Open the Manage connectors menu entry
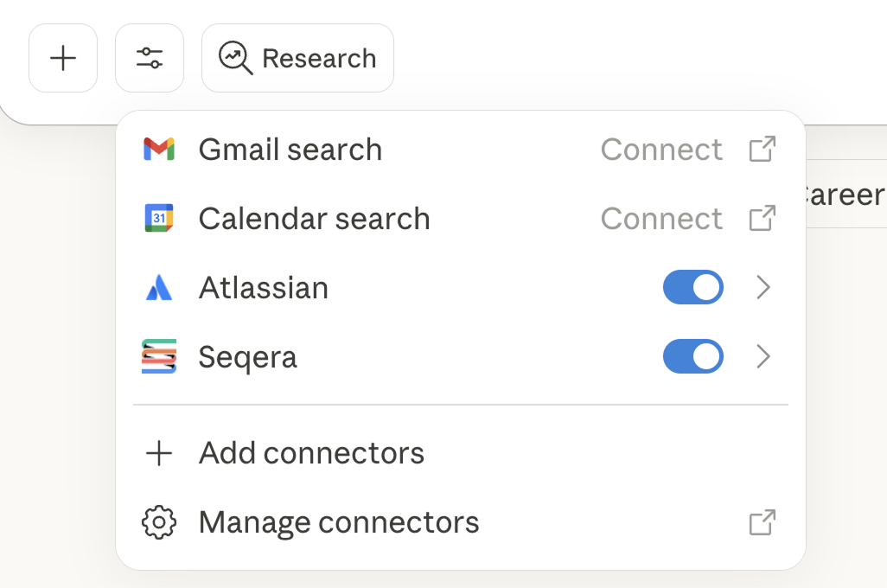This screenshot has height=588, width=887. pyautogui.click(x=339, y=522)
